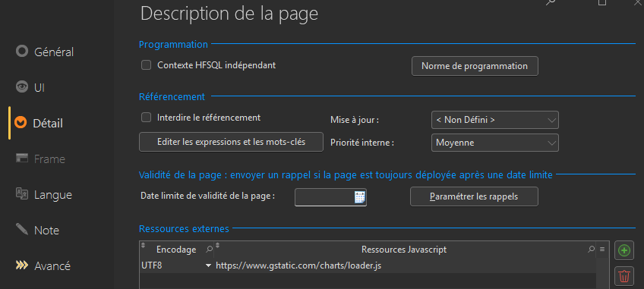Click search icon in Ressources Javascript column
644x289 pixels.
(x=591, y=250)
